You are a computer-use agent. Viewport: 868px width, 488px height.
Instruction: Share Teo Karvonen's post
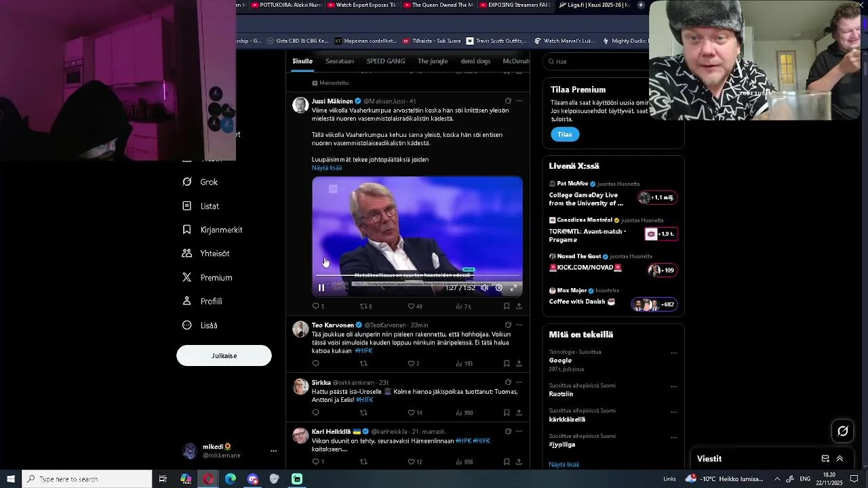pyautogui.click(x=519, y=364)
